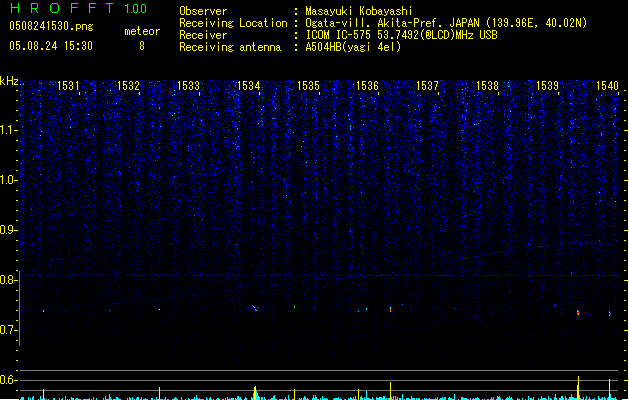Click the bright meteor echo near 1539
Image resolution: width=629 pixels, height=400 pixels.
pyautogui.click(x=578, y=313)
